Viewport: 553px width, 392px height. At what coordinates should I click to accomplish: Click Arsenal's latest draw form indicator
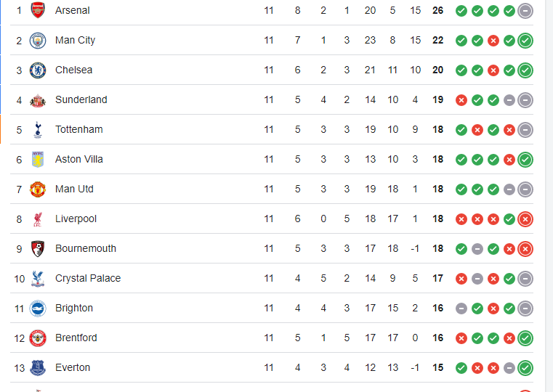tap(525, 11)
